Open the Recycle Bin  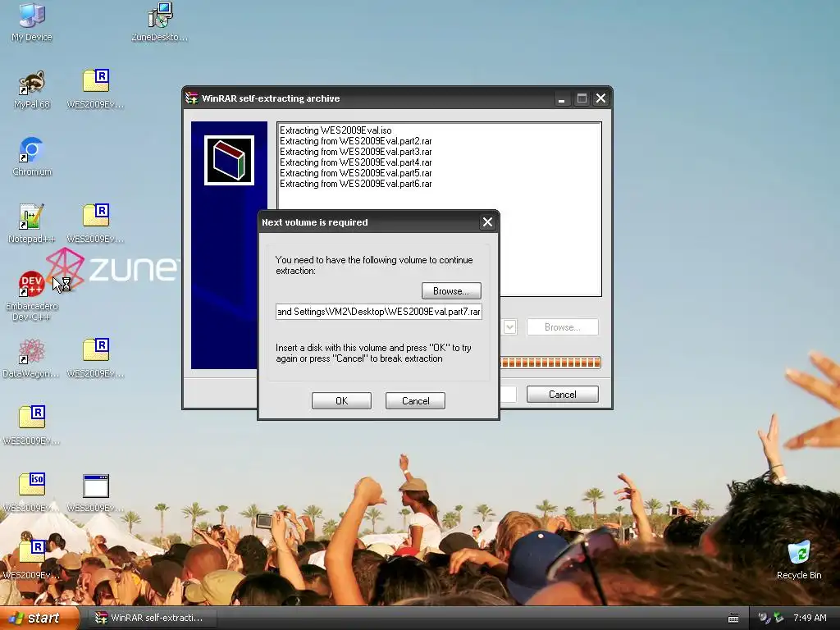[799, 560]
